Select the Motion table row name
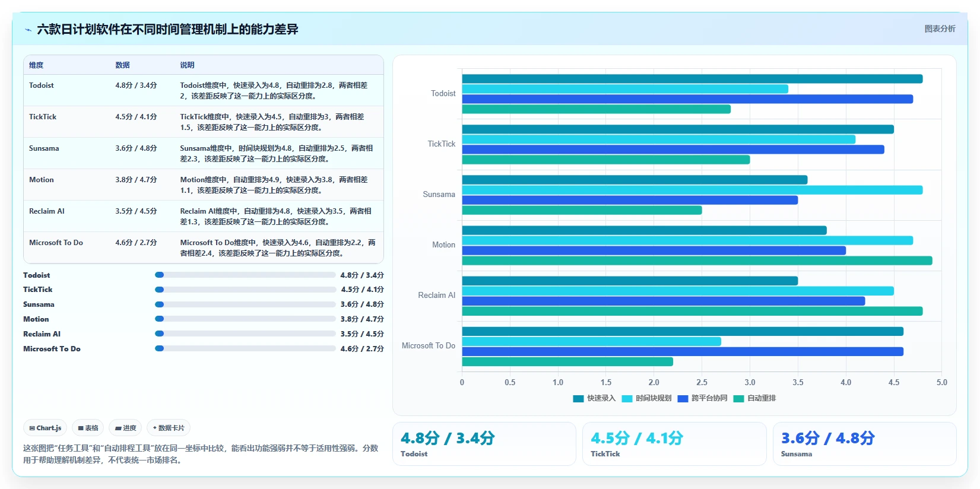Viewport: 980px width, 489px height. (x=41, y=180)
